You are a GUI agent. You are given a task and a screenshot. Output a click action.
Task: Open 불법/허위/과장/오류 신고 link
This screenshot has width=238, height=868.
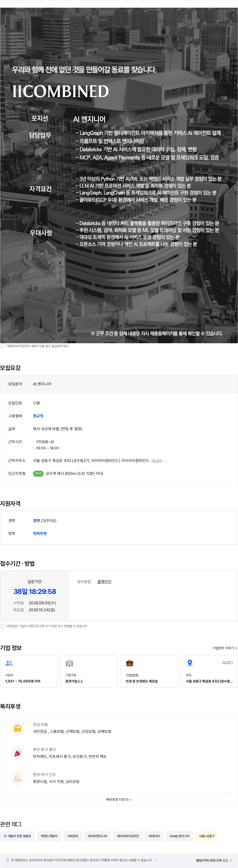tap(212, 860)
